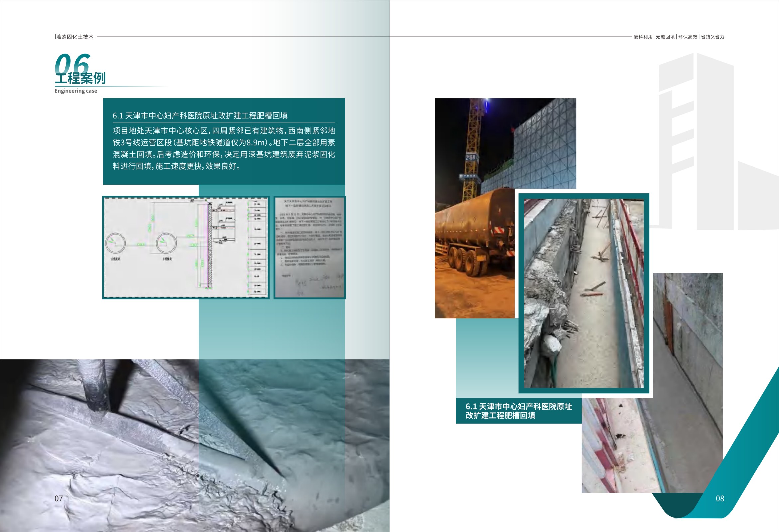Click the gray slurry pouring photo

(x=195, y=446)
